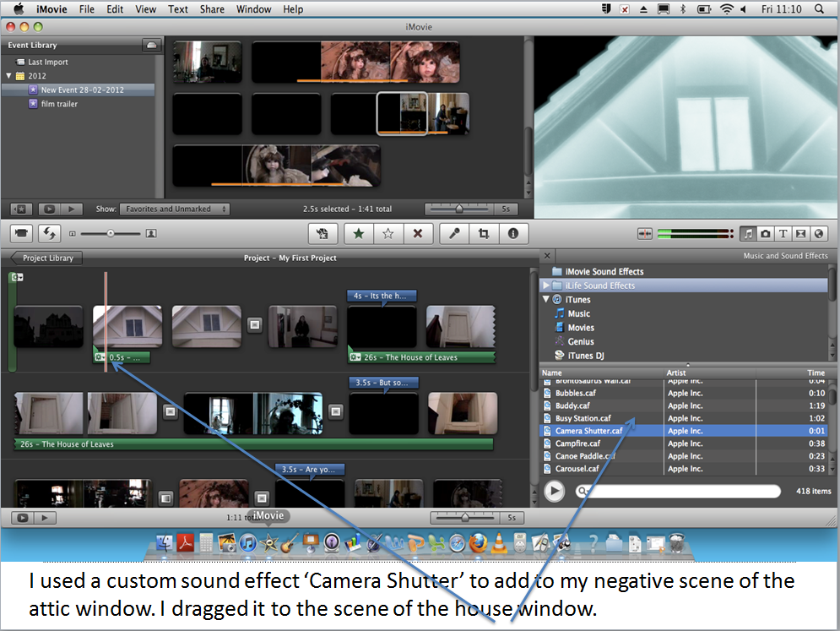Play event full screen button

pos(49,209)
